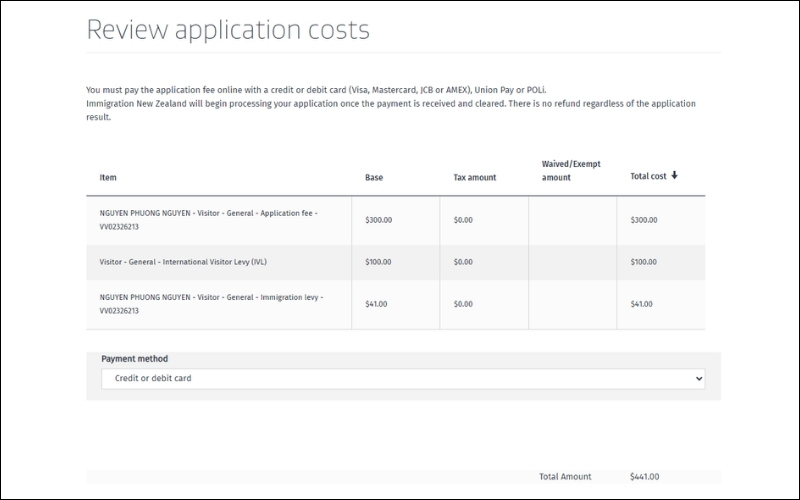Click the International Visitor Levy (IVL) row item
800x500 pixels.
click(183, 262)
